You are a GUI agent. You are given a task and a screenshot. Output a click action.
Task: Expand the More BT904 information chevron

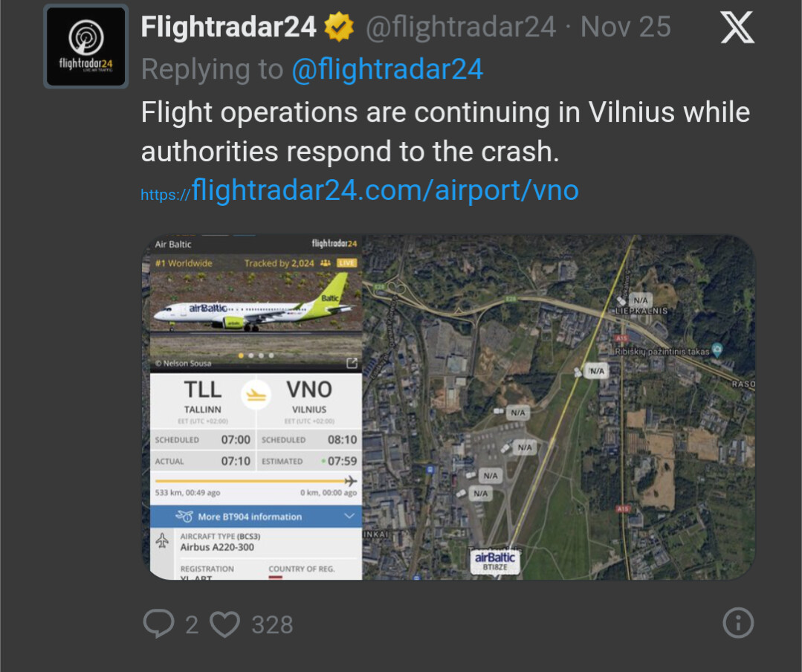[349, 516]
